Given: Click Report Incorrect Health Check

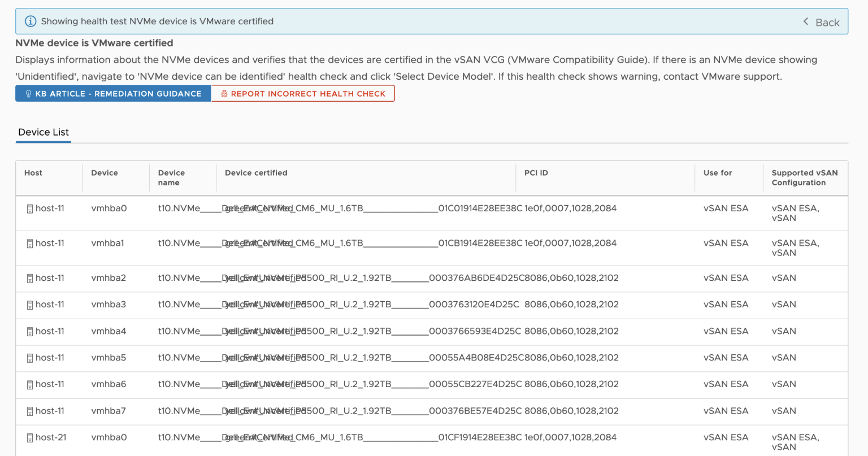Looking at the screenshot, I should click(x=303, y=93).
